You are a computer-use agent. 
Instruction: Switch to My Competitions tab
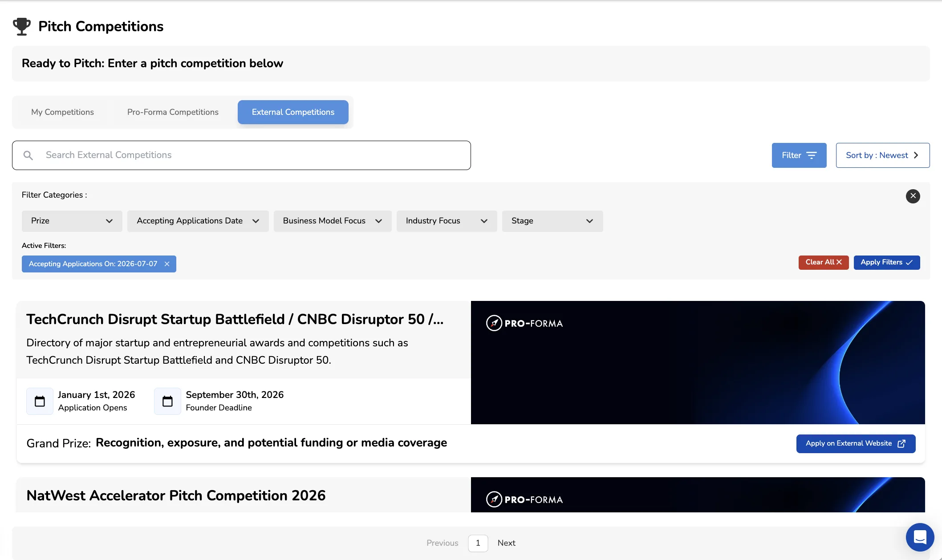62,112
